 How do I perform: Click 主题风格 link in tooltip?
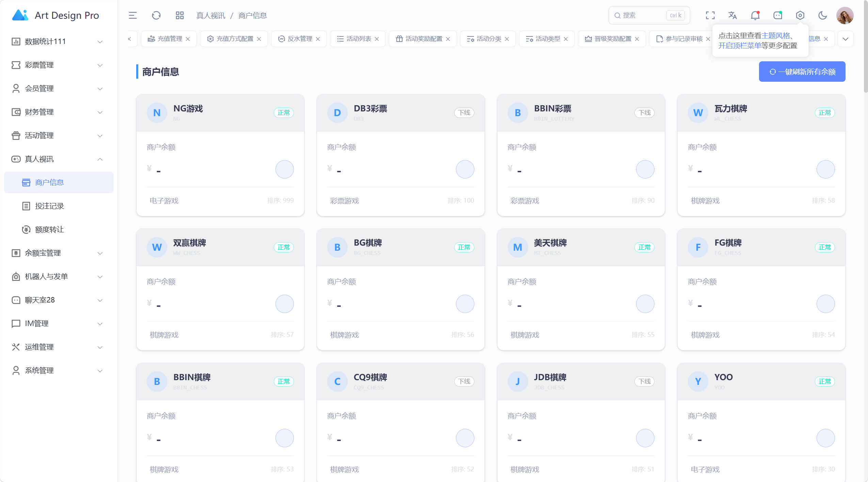pos(775,36)
